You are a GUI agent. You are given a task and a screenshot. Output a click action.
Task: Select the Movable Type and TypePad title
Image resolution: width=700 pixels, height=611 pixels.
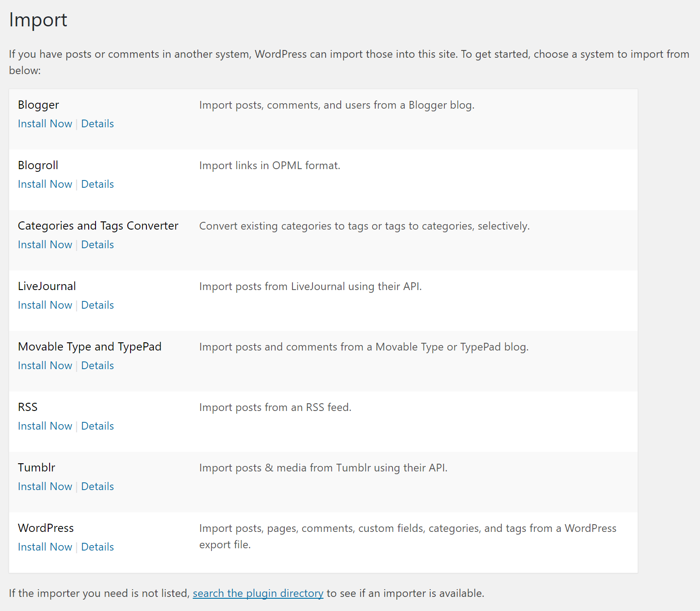(90, 347)
